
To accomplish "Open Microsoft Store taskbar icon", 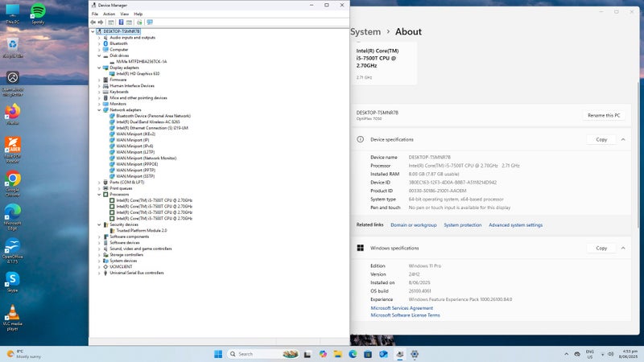I will pyautogui.click(x=368, y=354).
